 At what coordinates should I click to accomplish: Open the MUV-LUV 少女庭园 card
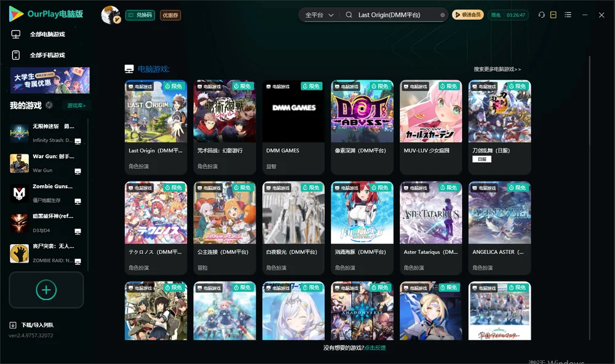pos(431,127)
